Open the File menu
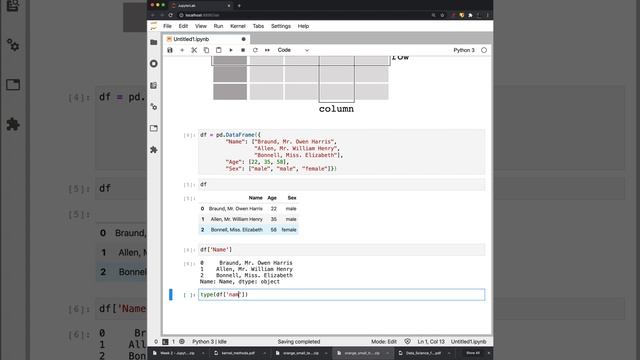This screenshot has width=640, height=360. coord(167,26)
